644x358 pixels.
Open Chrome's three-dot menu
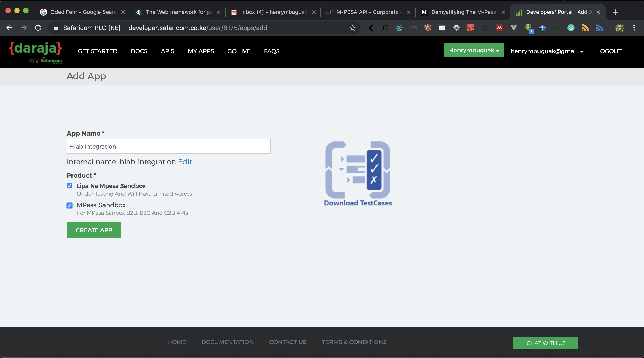(x=634, y=28)
